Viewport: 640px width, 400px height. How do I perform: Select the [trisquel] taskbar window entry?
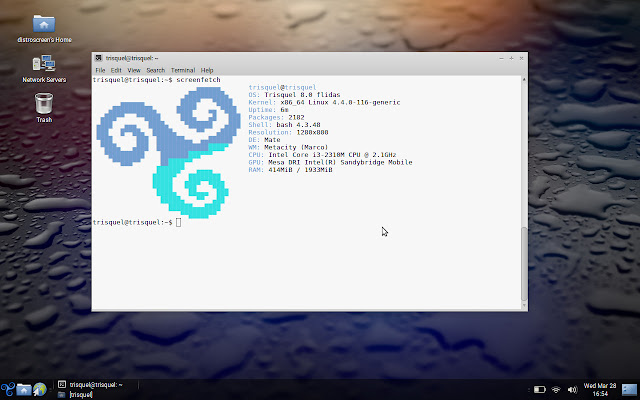tap(76, 394)
